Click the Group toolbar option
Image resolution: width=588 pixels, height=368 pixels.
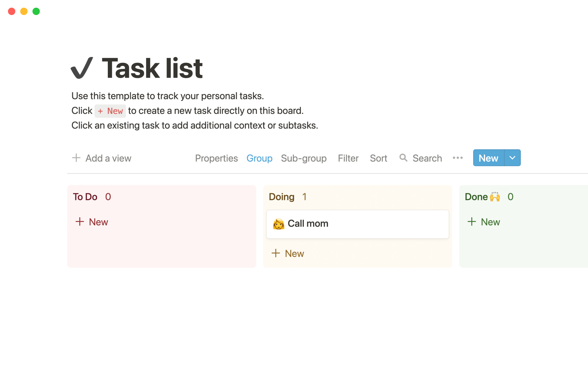(x=259, y=158)
